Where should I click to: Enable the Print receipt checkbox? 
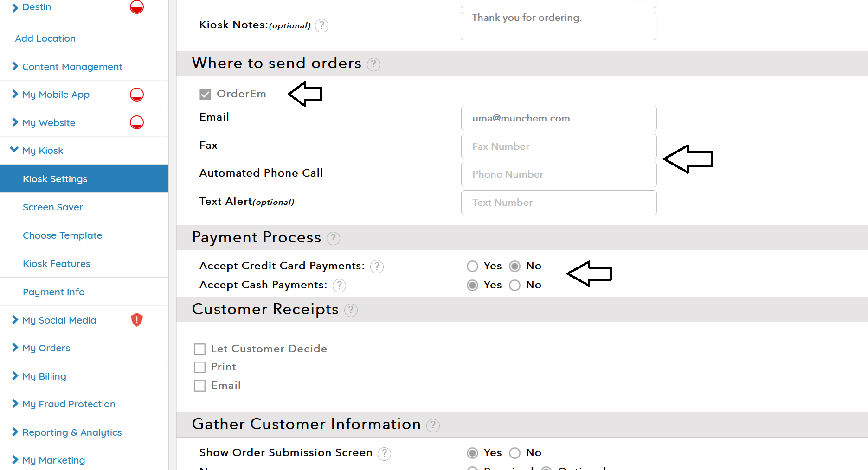(199, 368)
